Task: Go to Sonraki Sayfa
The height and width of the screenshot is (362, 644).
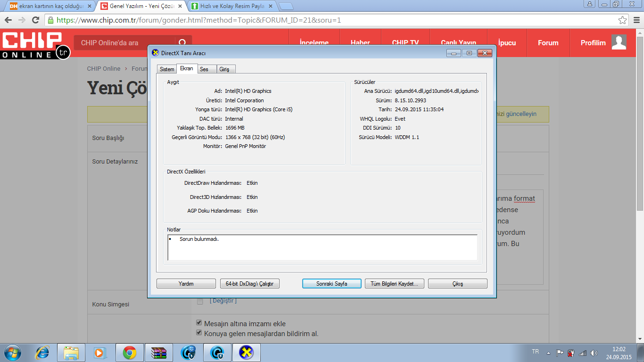Action: pos(332,284)
